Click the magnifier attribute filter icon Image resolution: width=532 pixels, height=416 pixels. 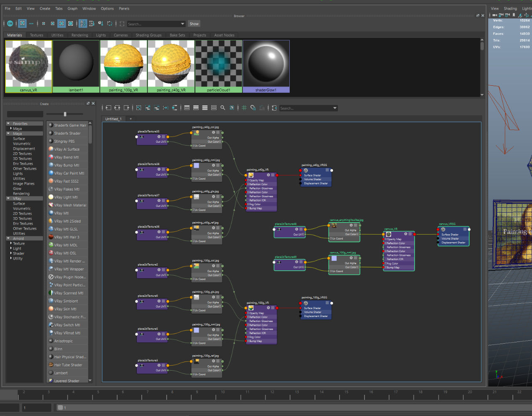coord(223,108)
